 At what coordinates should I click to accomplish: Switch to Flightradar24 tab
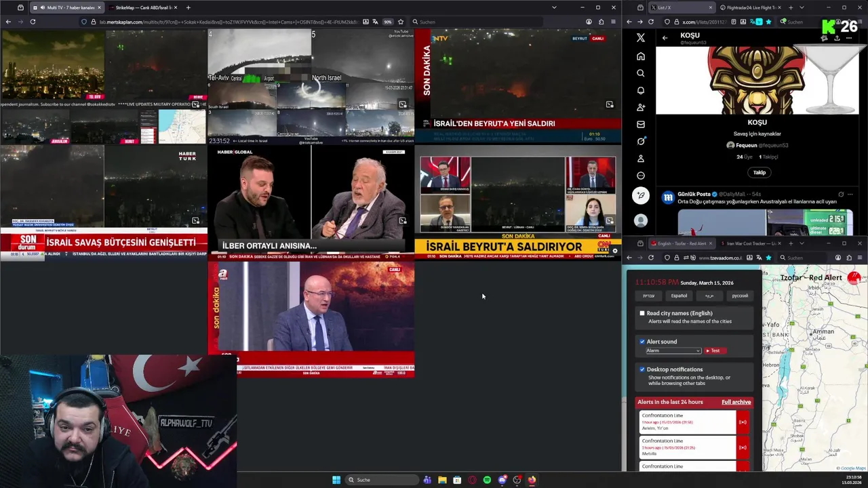751,7
